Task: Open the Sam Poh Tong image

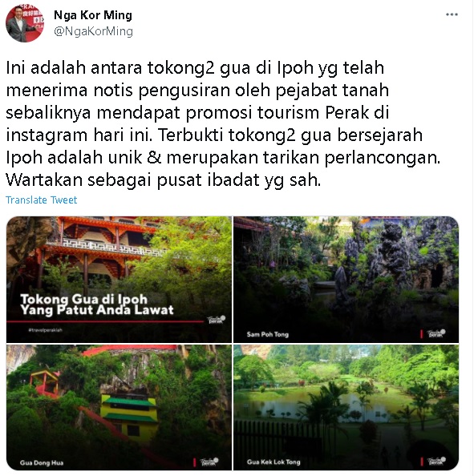Action: point(346,280)
